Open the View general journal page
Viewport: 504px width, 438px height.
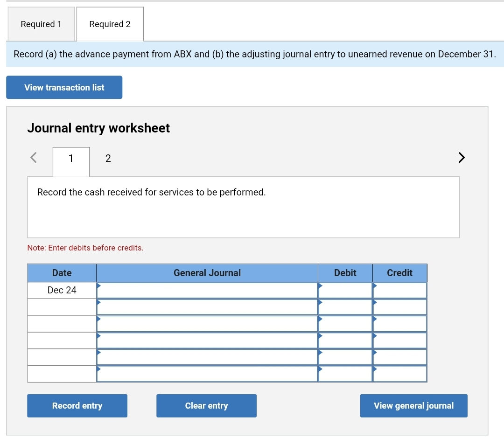(x=413, y=405)
